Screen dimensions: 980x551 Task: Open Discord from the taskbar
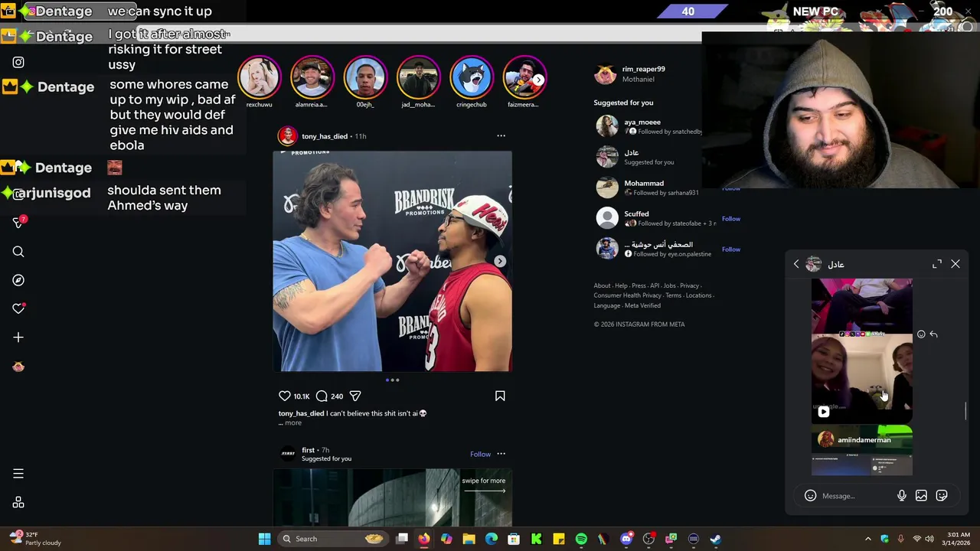click(x=626, y=539)
